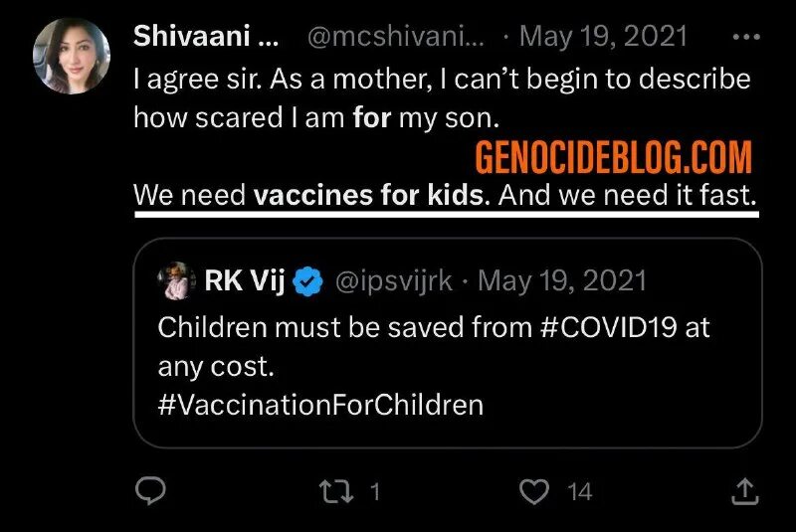The image size is (796, 532).
Task: Like the tweet with the heart icon
Action: [x=535, y=490]
